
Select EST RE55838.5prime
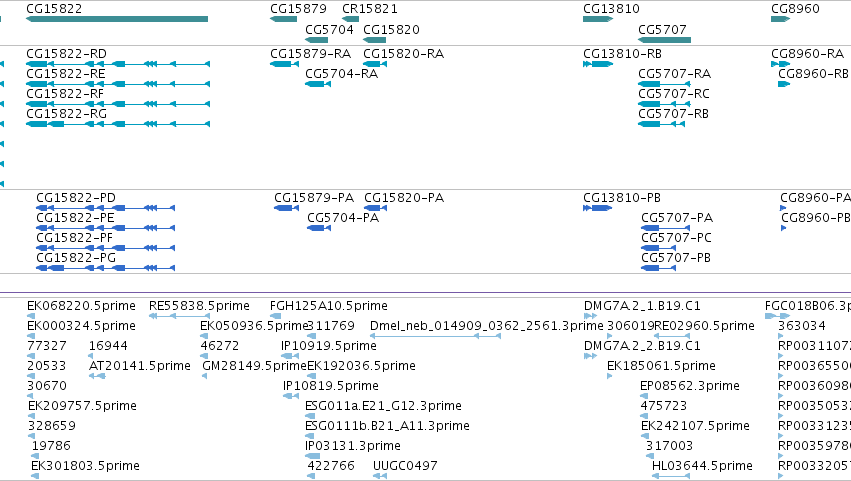pyautogui.click(x=179, y=316)
